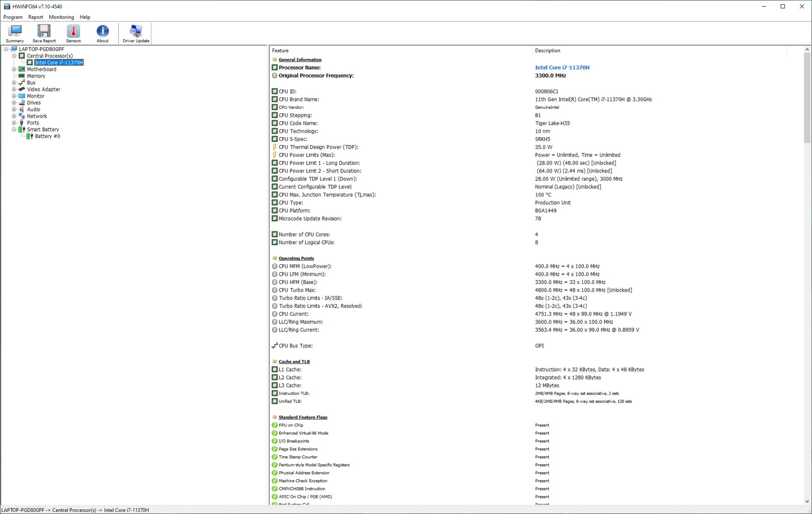Click the Network icon in the tree
The height and width of the screenshot is (514, 812).
21,116
